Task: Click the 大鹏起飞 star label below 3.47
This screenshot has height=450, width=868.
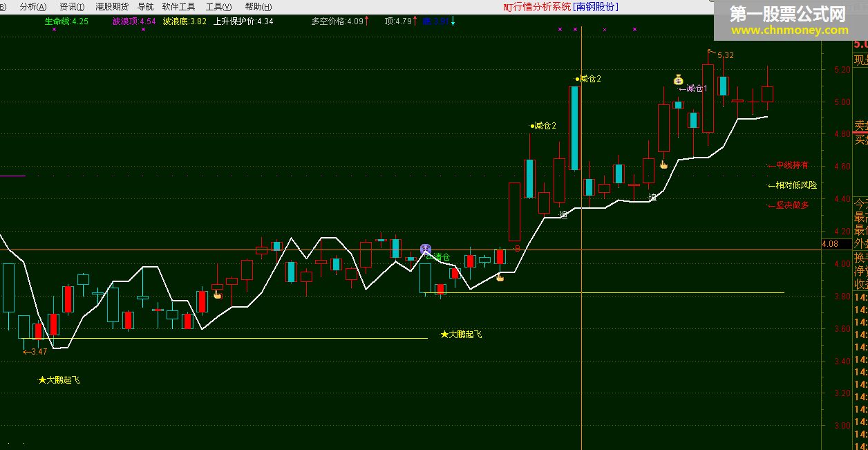Action: [59, 380]
